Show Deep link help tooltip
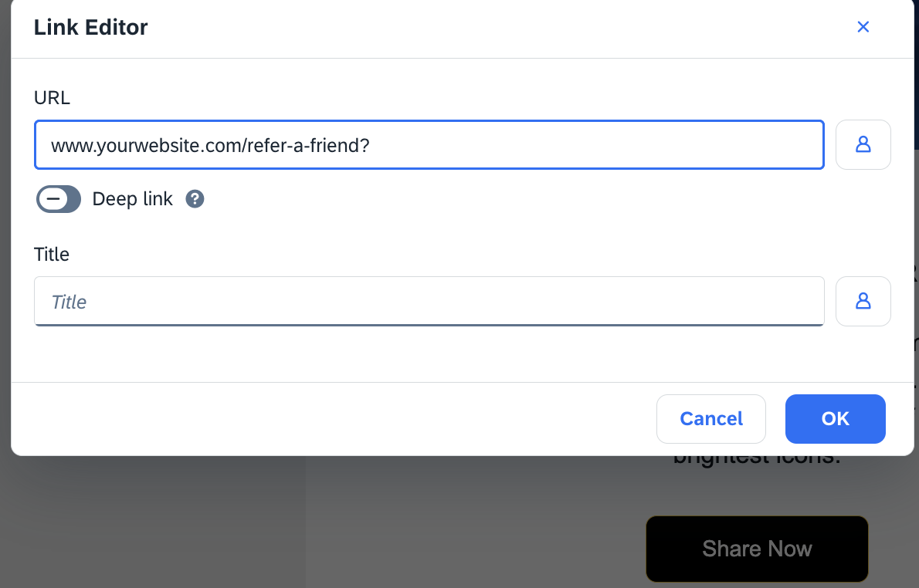 [x=195, y=199]
